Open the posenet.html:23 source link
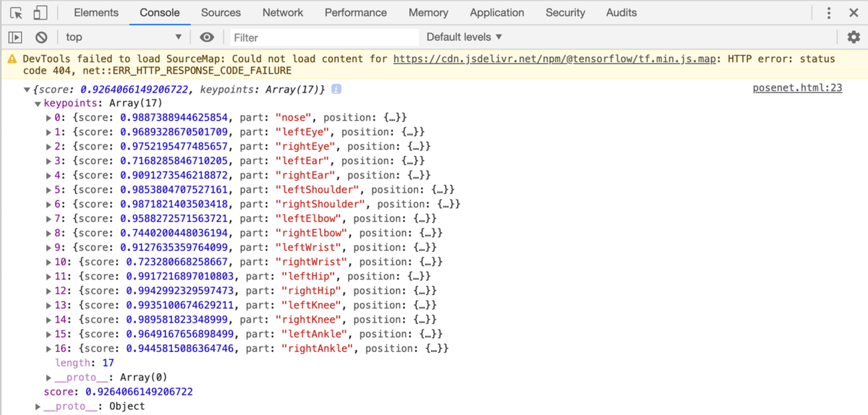The height and width of the screenshot is (415, 868). [797, 88]
